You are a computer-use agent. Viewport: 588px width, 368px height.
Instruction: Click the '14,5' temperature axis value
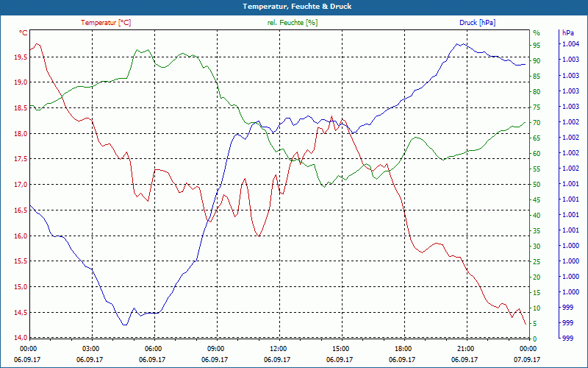pyautogui.click(x=21, y=313)
